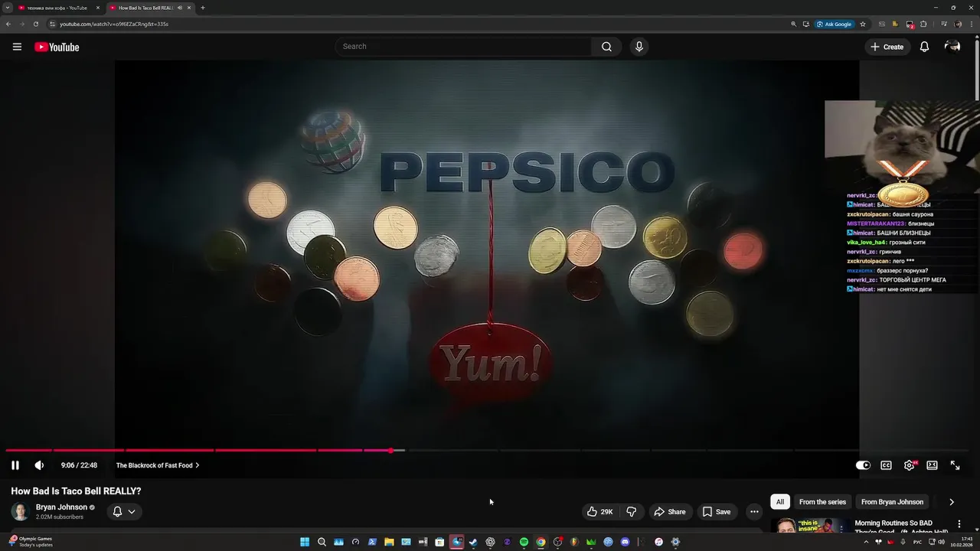The height and width of the screenshot is (551, 980).
Task: Open taskbar clock showing 17:41
Action: coord(962,542)
